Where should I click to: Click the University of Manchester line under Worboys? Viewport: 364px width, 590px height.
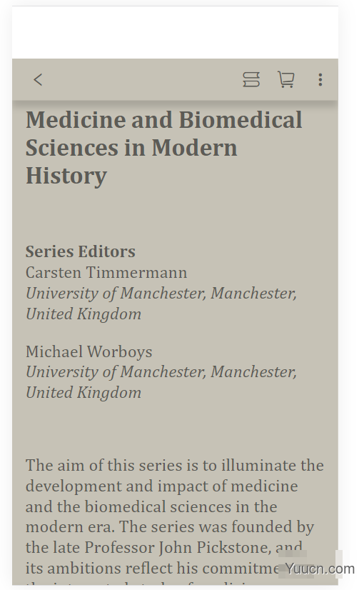click(161, 371)
